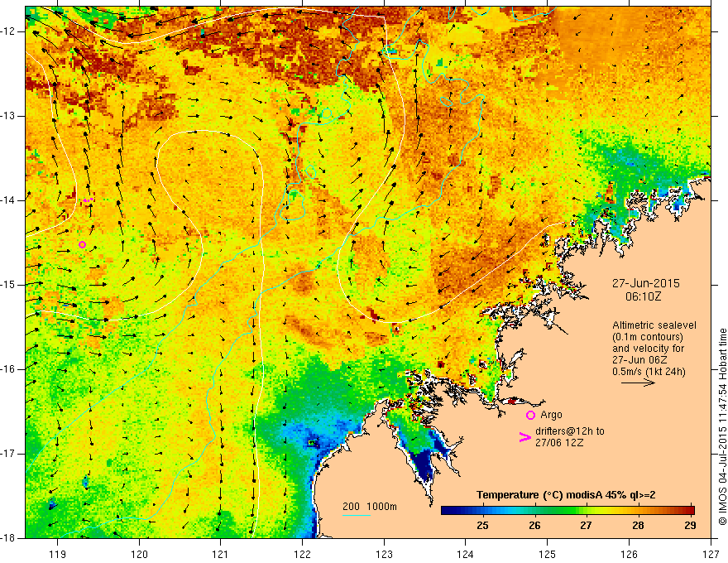728x563 pixels.
Task: Click the longitude label 127
Action: pos(711,554)
